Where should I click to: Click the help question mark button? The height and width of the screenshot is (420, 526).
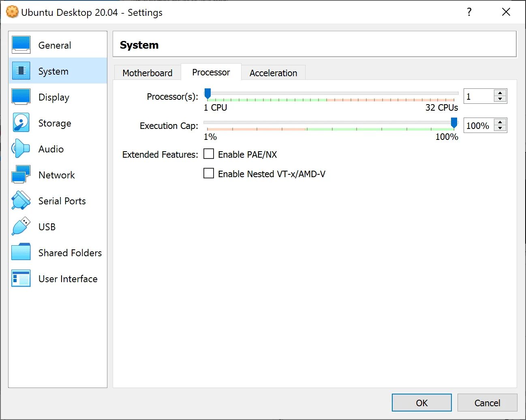coord(469,12)
